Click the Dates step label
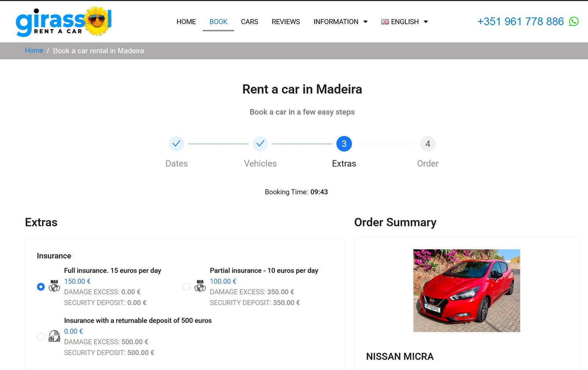This screenshot has height=370, width=588. pos(176,164)
